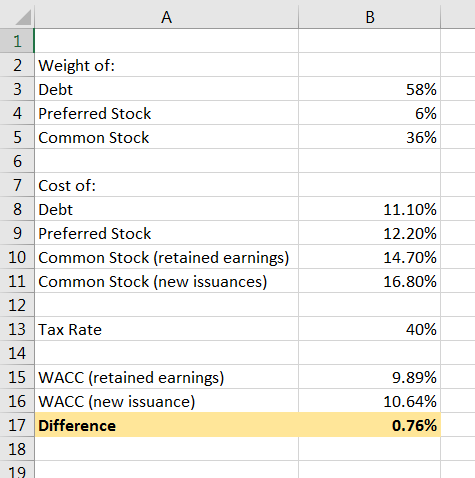Click the 11.10% cost of debt cell
This screenshot has width=475, height=478.
tap(370, 209)
